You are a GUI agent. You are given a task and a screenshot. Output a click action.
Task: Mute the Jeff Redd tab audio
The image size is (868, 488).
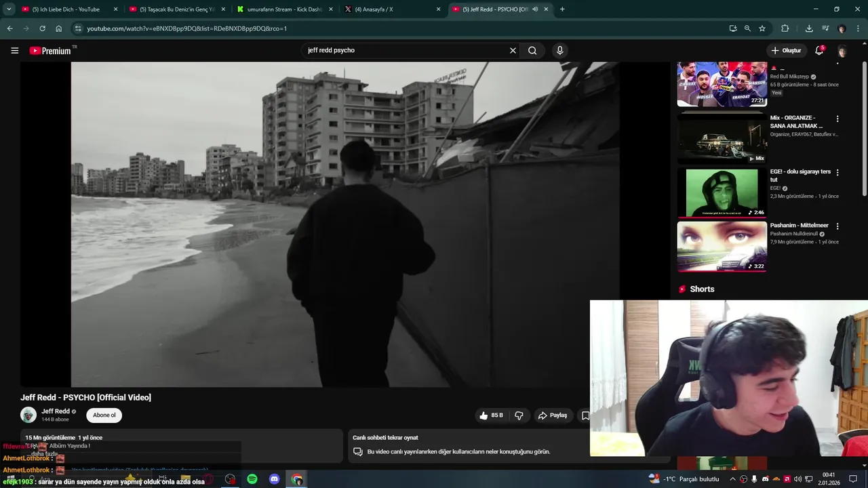coord(535,9)
